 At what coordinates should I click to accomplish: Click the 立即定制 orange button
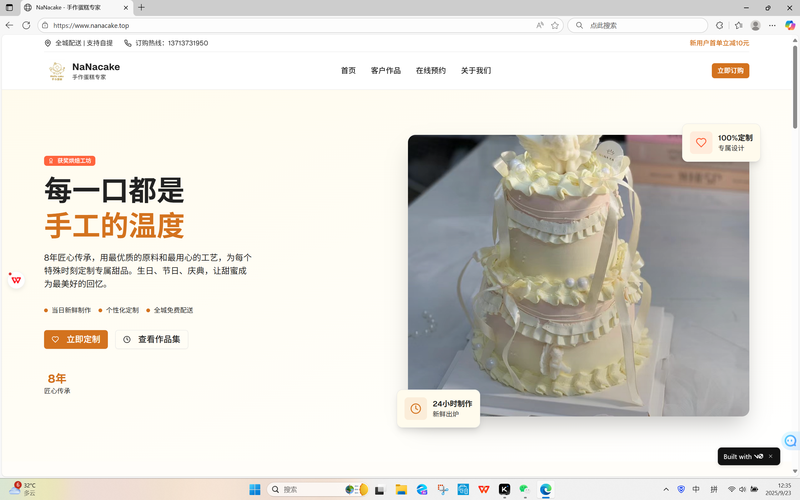tap(76, 339)
